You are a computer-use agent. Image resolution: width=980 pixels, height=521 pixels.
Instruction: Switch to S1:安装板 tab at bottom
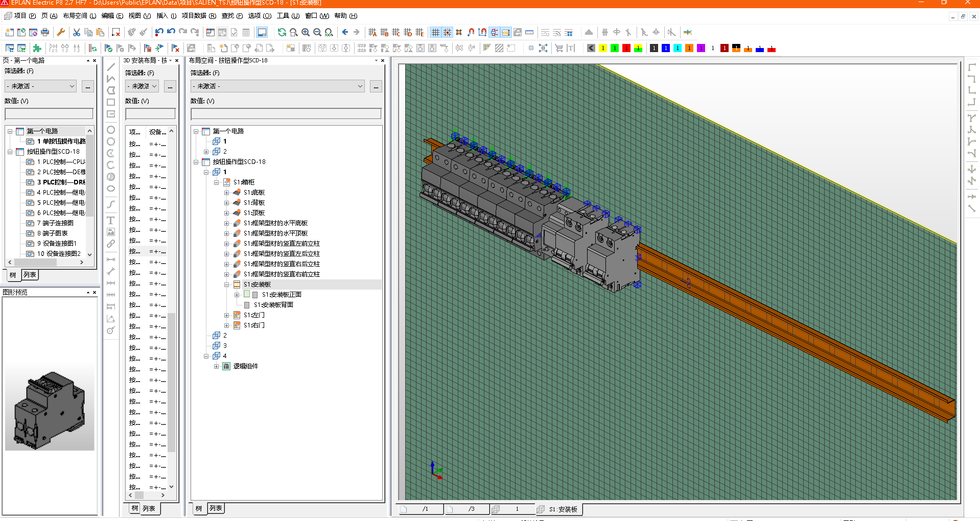pyautogui.click(x=563, y=509)
